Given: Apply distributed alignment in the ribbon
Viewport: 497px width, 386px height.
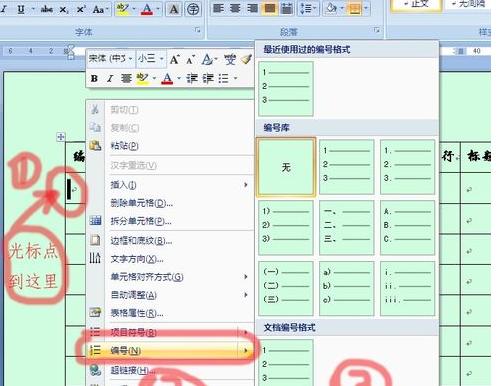Looking at the screenshot, I should pos(287,8).
